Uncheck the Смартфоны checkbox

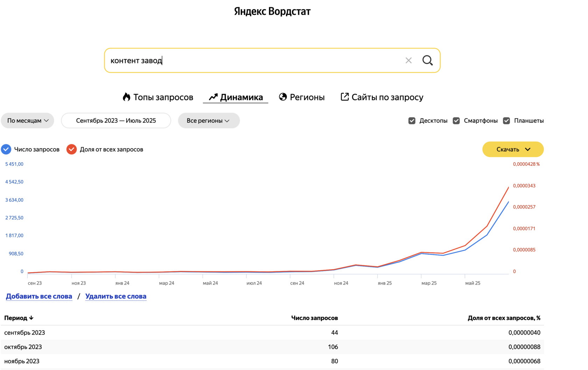[x=456, y=121]
